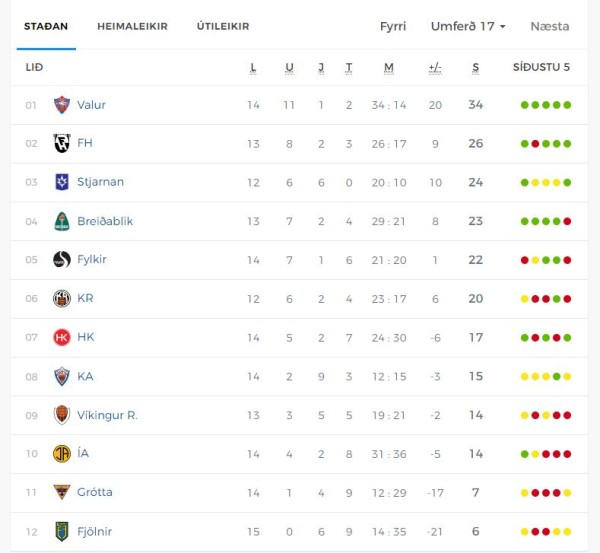
Task: Go to previous round with Fyrri
Action: click(393, 26)
